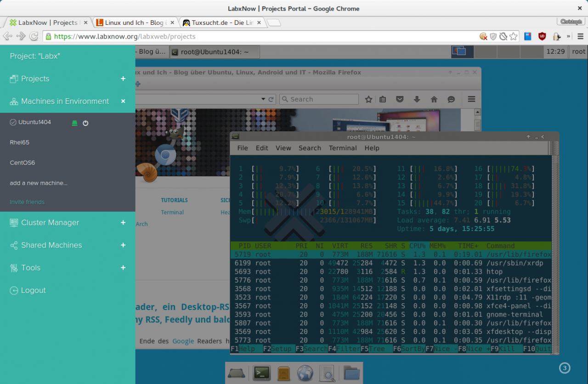Click the blue bookmark extension icon in Chrome
588x384 pixels.
(x=528, y=36)
